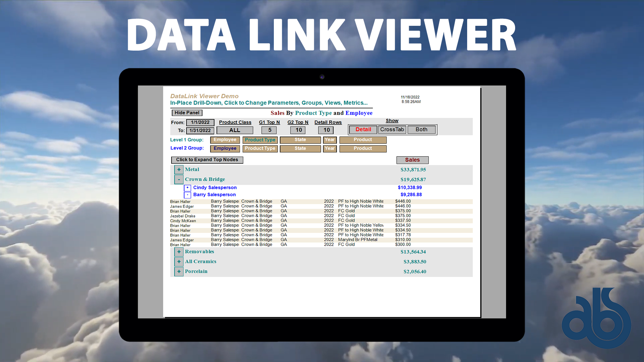Collapse Barry Salesperson sub-node
The image size is (644, 362).
point(188,195)
